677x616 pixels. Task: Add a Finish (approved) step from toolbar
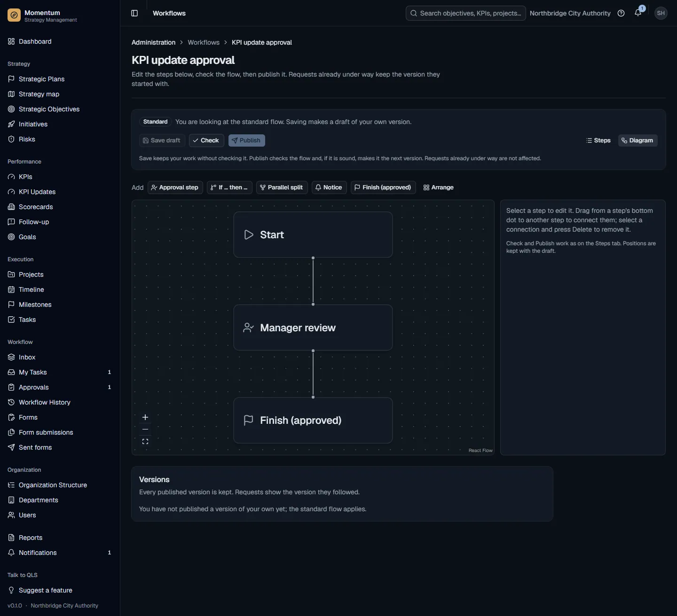tap(383, 187)
